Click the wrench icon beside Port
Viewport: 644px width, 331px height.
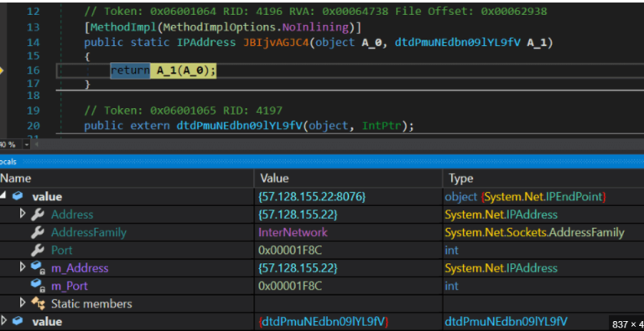point(38,250)
